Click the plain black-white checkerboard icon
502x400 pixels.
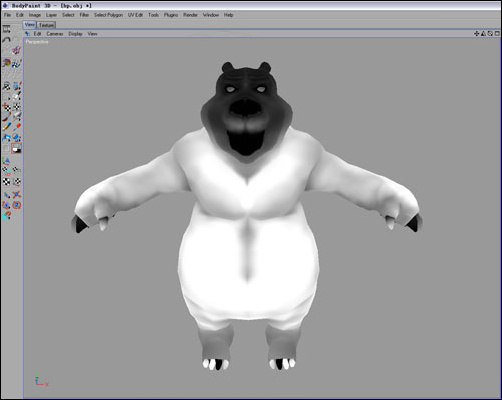click(x=6, y=182)
